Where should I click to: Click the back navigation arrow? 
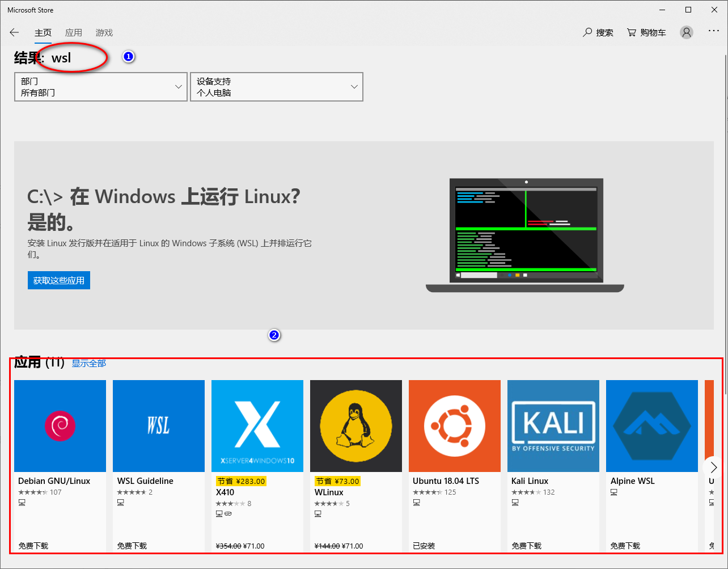click(x=14, y=32)
